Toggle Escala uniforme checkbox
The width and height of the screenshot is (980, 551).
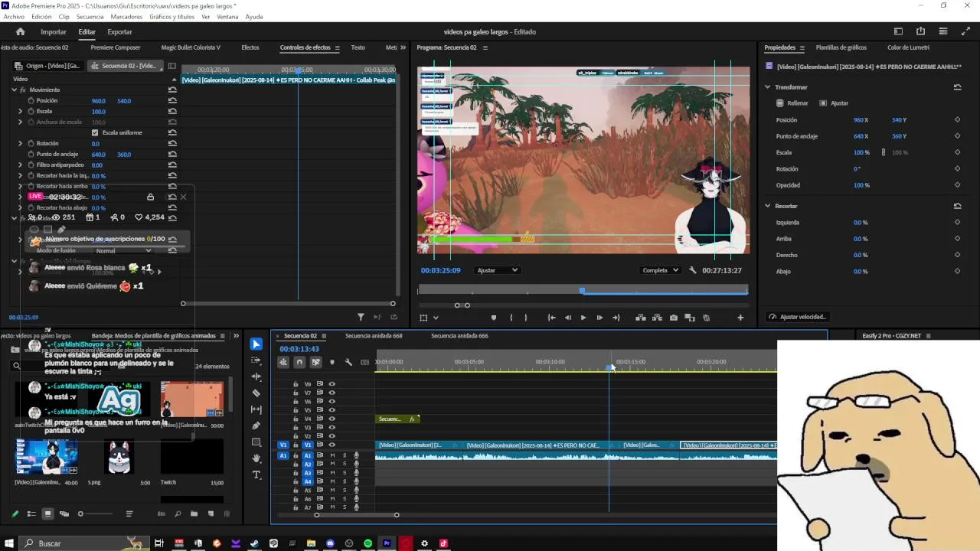point(95,132)
